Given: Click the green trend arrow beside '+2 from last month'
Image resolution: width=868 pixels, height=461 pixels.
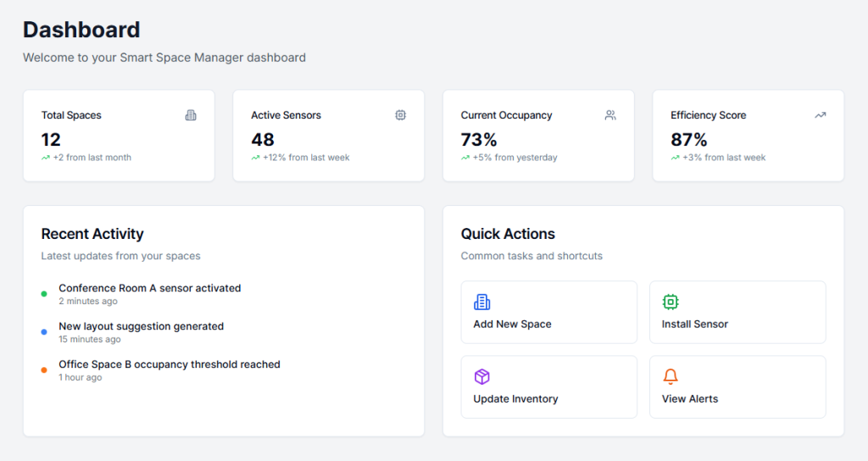Looking at the screenshot, I should [46, 158].
